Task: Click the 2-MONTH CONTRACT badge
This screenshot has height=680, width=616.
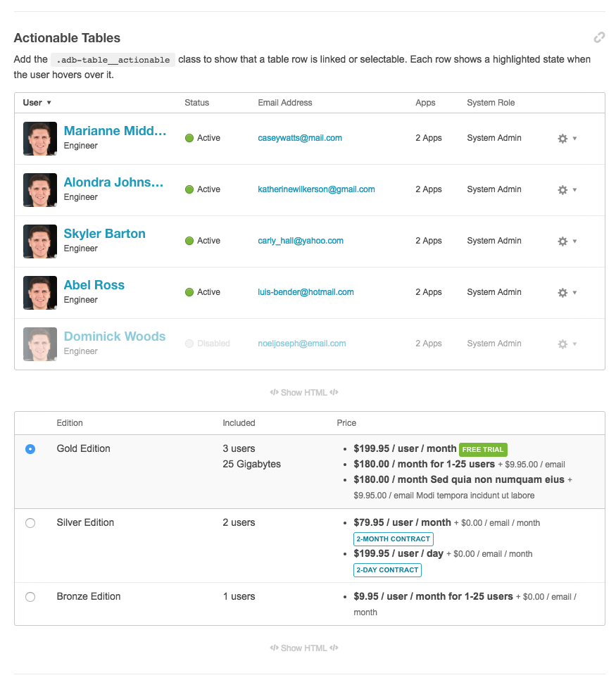Action: click(393, 539)
